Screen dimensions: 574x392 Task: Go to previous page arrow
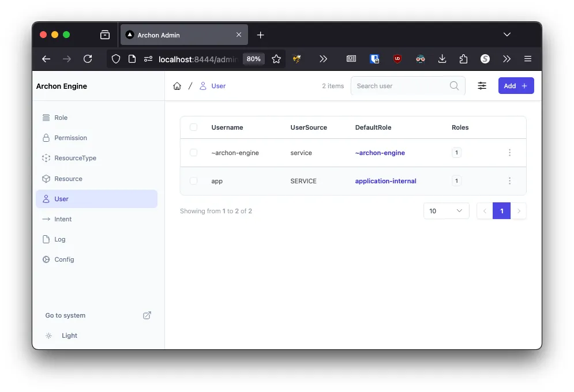[x=485, y=211]
